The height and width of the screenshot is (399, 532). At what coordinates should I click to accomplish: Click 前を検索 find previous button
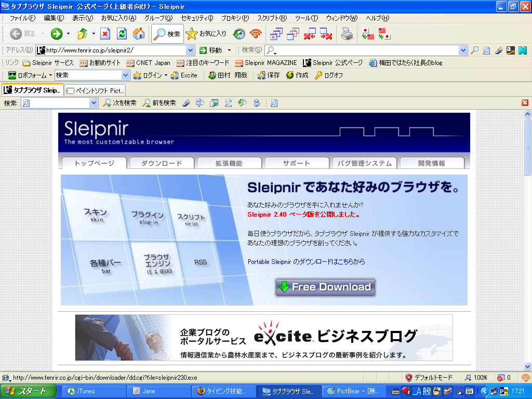click(159, 103)
